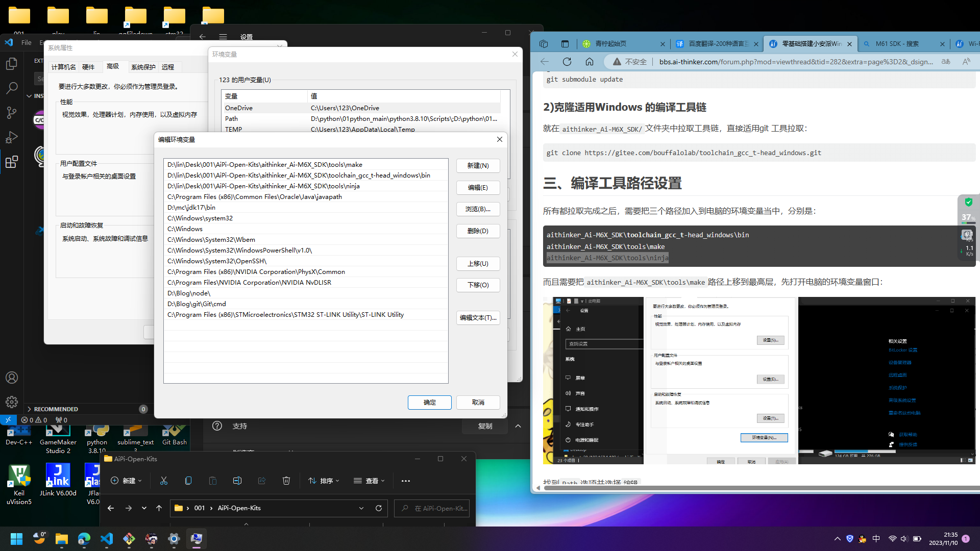Open Windows Start menu
The height and width of the screenshot is (551, 980).
(16, 539)
